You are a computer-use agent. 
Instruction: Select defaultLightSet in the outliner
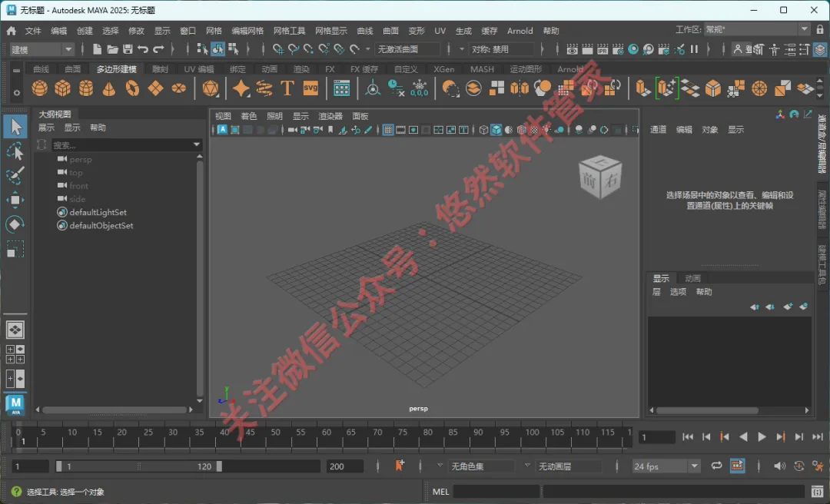[x=98, y=212]
